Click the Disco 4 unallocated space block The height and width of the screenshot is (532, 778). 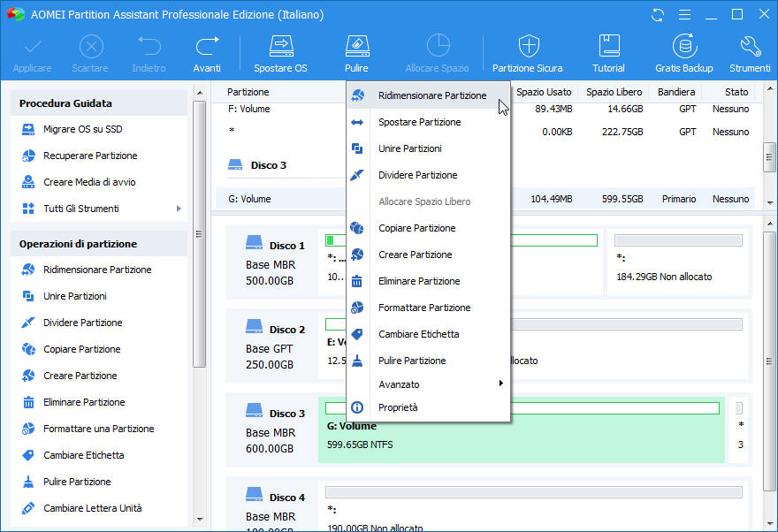coord(534,506)
